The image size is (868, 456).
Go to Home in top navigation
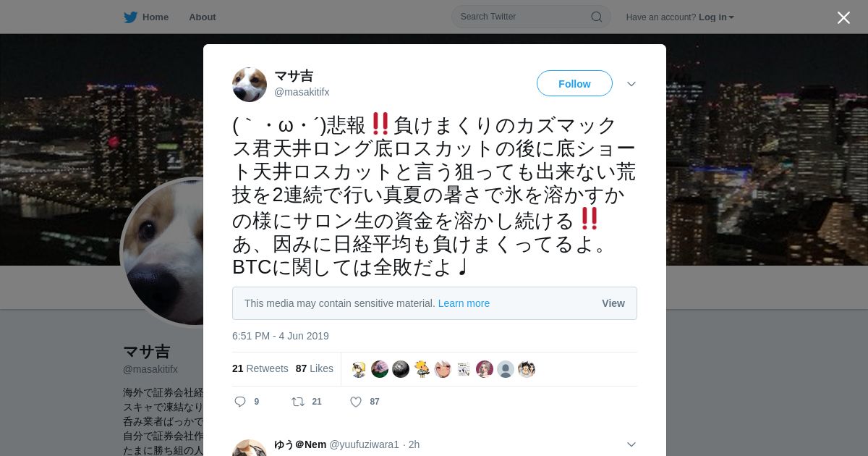coord(156,17)
